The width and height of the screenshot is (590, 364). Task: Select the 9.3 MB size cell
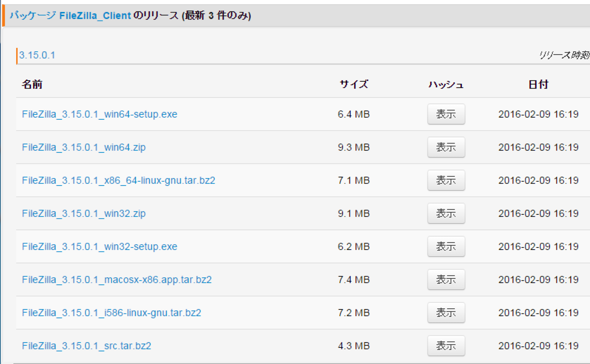(354, 148)
